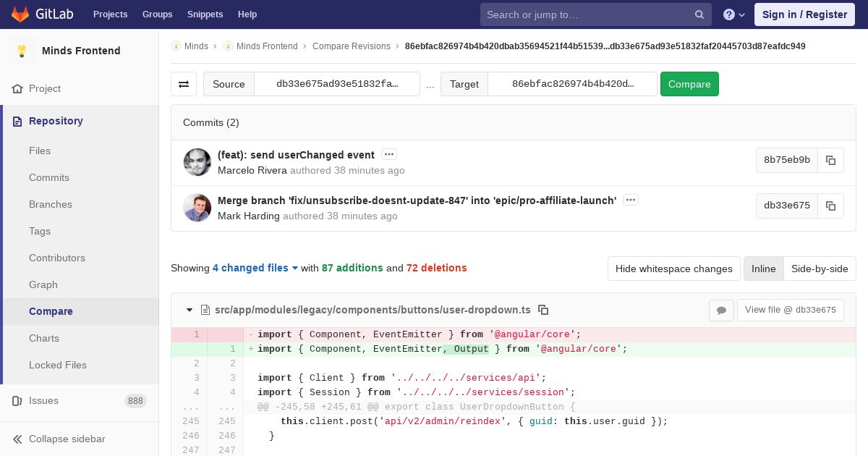The width and height of the screenshot is (868, 456).
Task: Copy user-dropdown.ts file path
Action: point(543,310)
